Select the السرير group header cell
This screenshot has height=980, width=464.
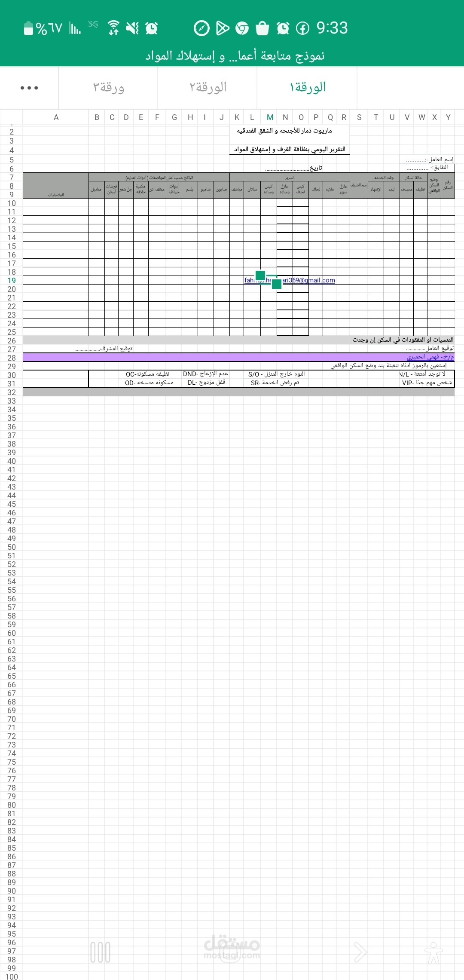(290, 178)
